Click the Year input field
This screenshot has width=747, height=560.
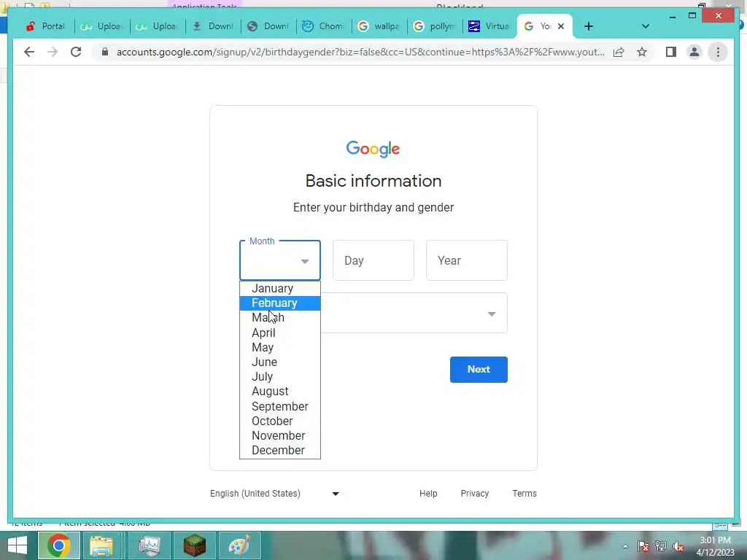[467, 260]
